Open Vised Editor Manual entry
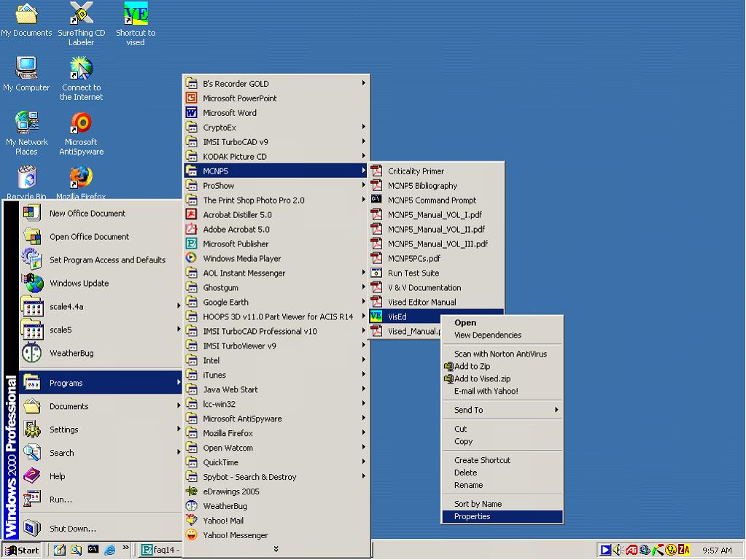 point(436,302)
